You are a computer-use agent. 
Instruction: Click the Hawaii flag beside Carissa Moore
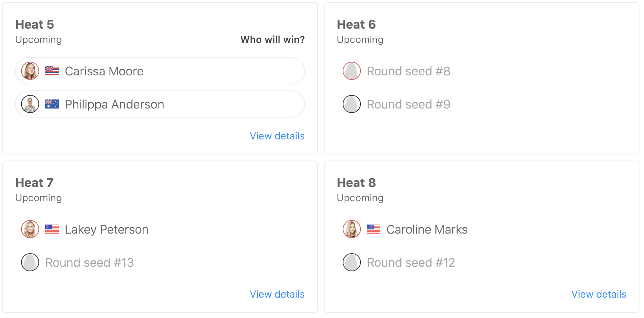pyautogui.click(x=52, y=71)
